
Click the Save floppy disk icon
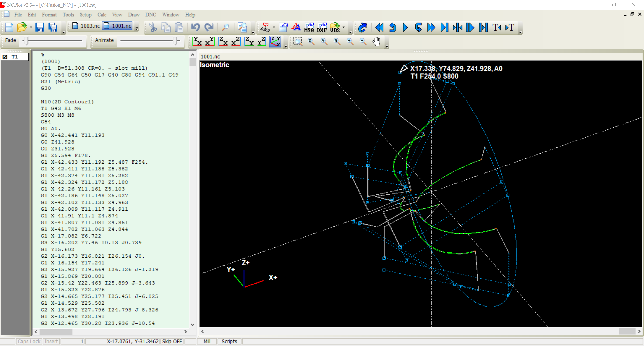click(40, 27)
